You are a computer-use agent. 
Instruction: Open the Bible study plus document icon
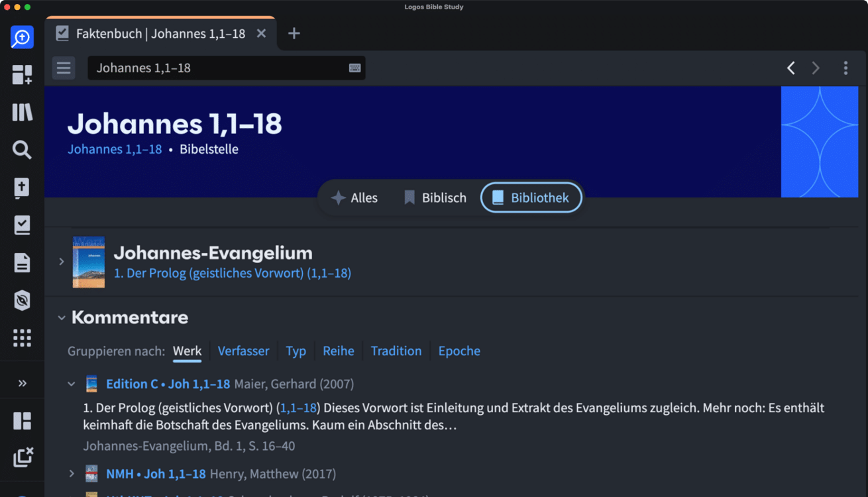click(22, 188)
